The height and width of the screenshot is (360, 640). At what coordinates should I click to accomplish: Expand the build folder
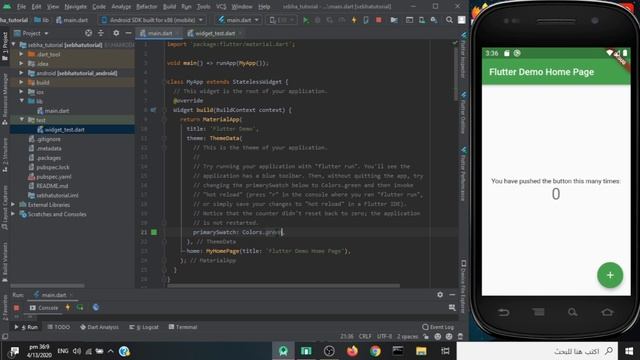pyautogui.click(x=21, y=82)
